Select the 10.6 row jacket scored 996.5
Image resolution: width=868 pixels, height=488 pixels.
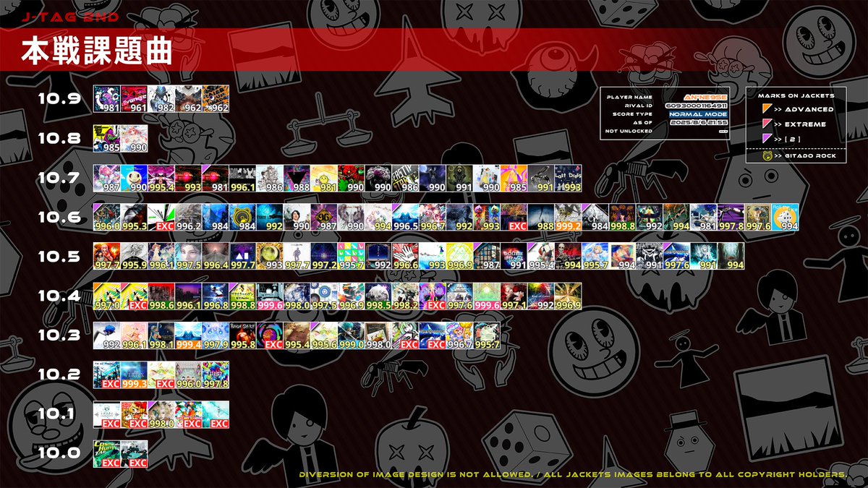tap(406, 218)
